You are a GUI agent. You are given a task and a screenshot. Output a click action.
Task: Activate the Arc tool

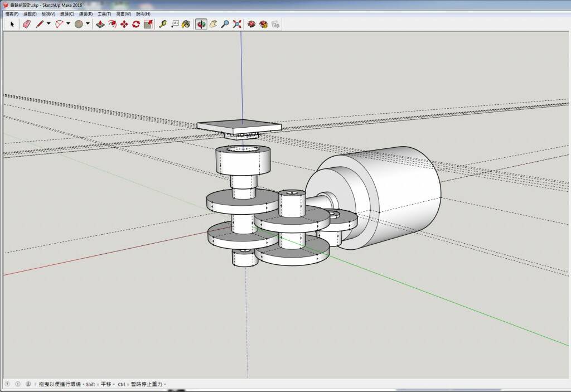[x=59, y=25]
